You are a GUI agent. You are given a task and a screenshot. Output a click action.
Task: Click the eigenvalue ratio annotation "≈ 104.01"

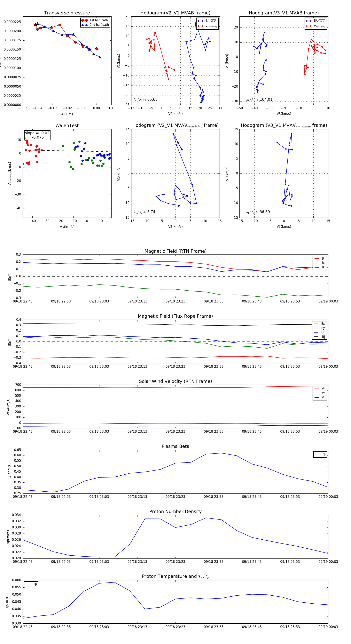click(259, 100)
